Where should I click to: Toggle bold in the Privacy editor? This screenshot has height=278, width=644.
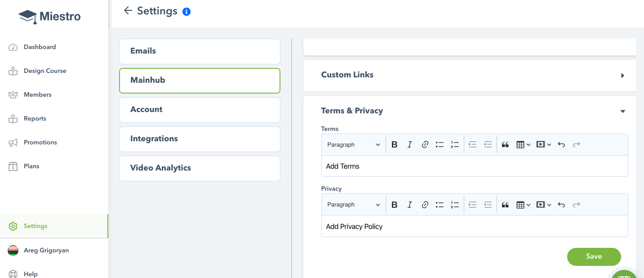(395, 205)
